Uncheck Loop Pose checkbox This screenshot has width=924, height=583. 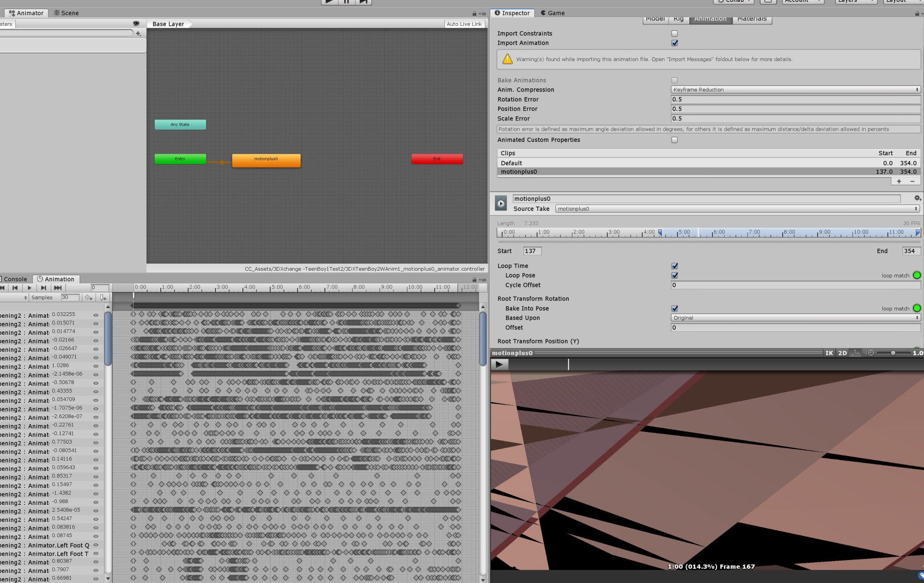click(x=675, y=275)
